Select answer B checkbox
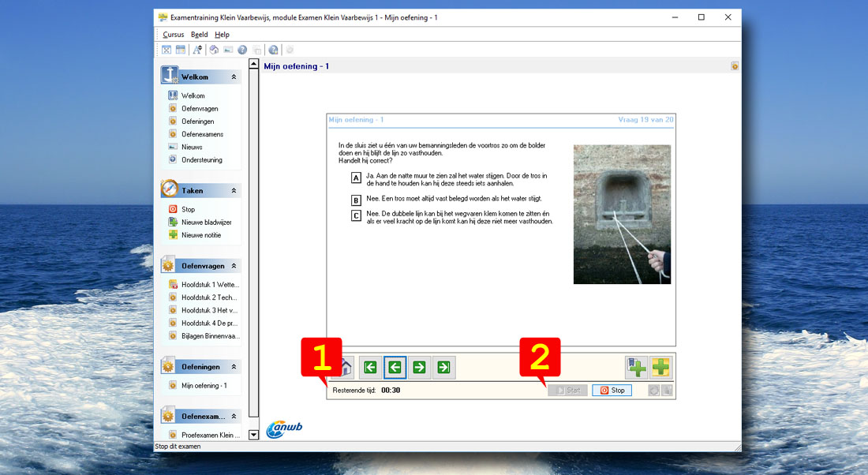868x475 pixels. (x=357, y=200)
